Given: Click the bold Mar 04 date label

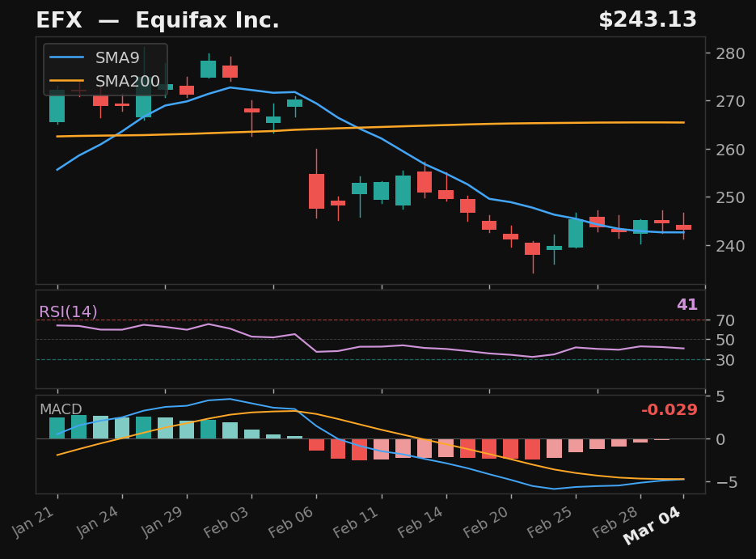Looking at the screenshot, I should point(653,526).
